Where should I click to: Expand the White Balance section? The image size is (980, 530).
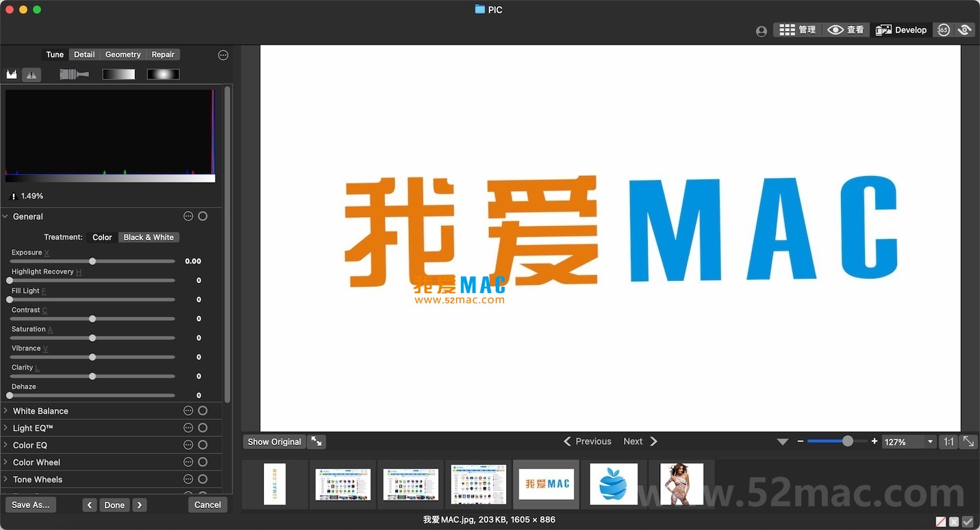coord(6,411)
